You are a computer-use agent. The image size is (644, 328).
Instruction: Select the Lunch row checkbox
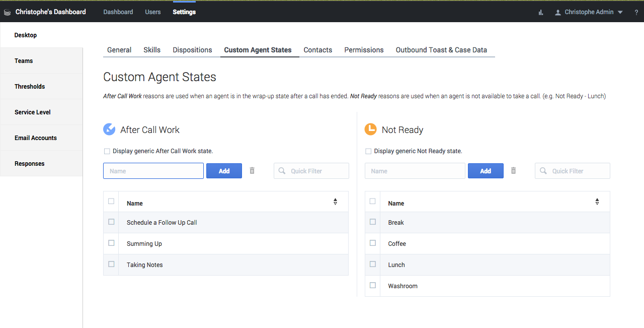pyautogui.click(x=373, y=264)
